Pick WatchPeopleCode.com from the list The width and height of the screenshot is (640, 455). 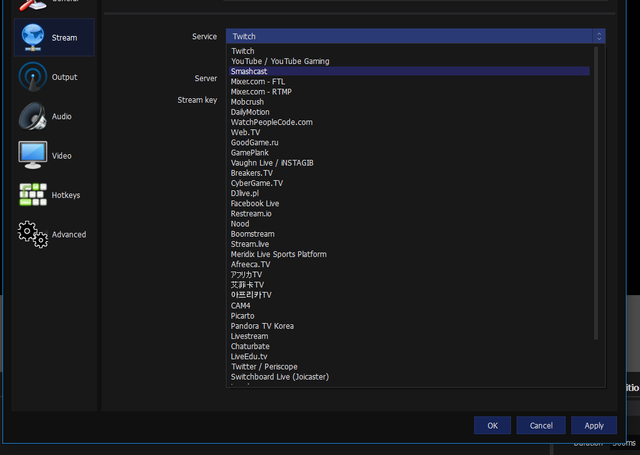coord(410,122)
